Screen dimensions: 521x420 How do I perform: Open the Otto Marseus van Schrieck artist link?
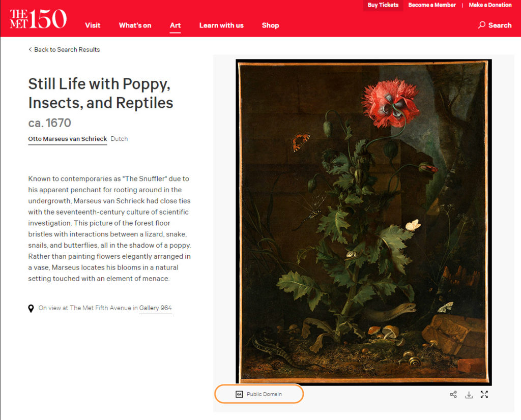68,139
